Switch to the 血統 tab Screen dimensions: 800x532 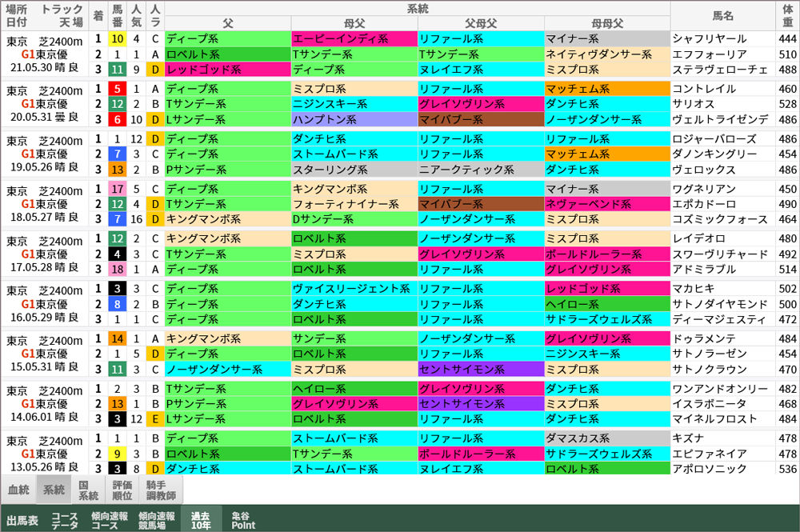click(x=18, y=490)
